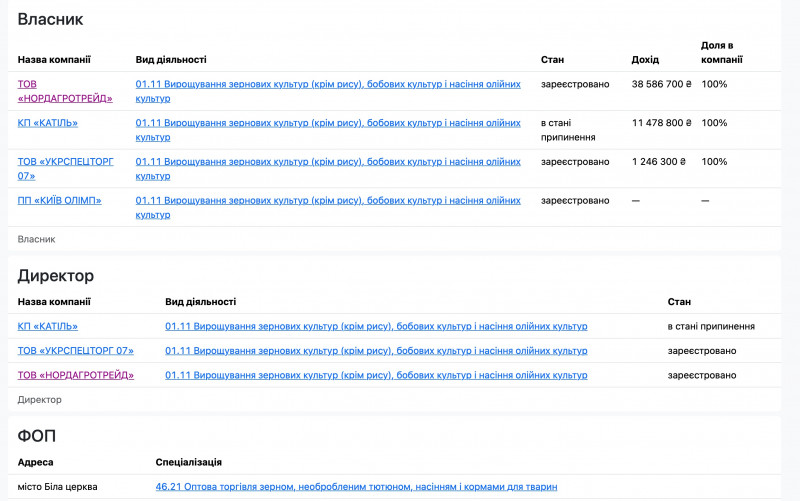This screenshot has width=800, height=501.
Task: Click Стан column header in Власник table
Action: pyautogui.click(x=552, y=60)
